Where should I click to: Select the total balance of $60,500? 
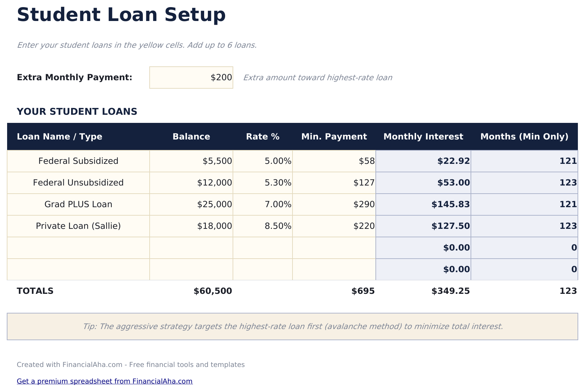point(213,290)
